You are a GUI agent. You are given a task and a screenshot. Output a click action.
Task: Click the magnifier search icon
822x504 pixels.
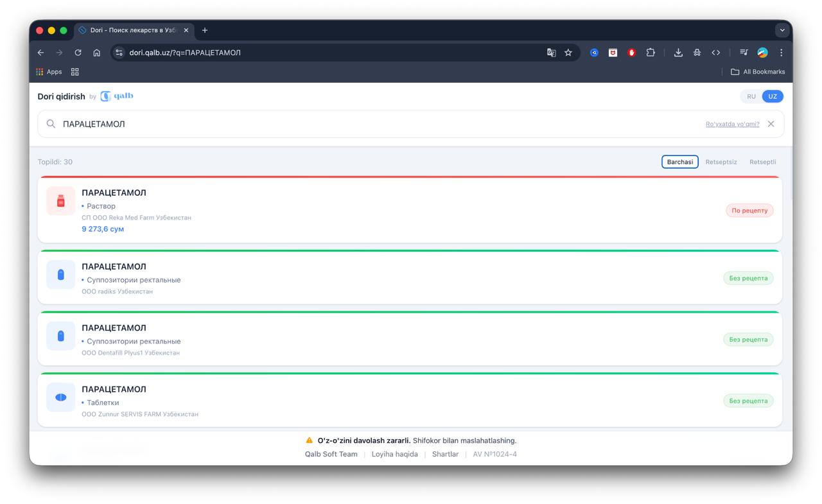51,124
